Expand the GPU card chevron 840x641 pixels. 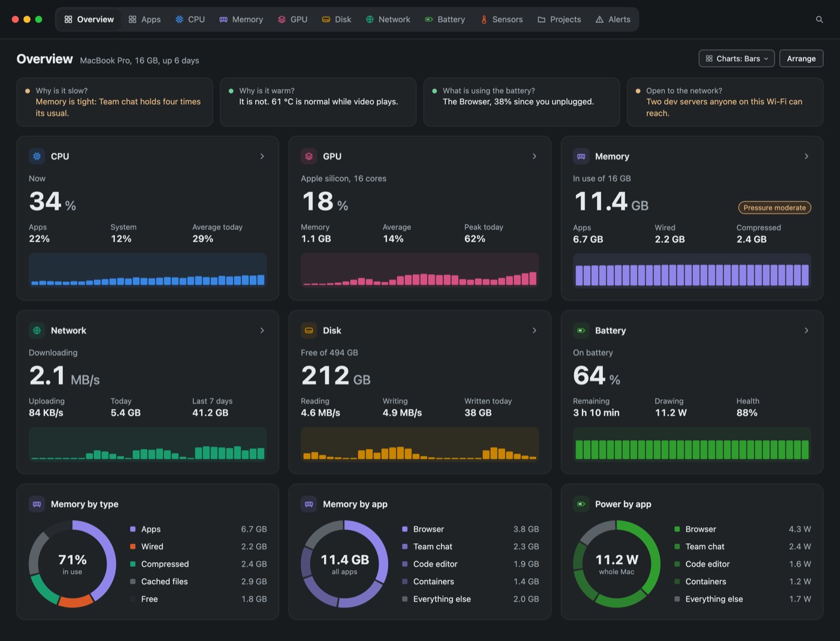pos(535,157)
